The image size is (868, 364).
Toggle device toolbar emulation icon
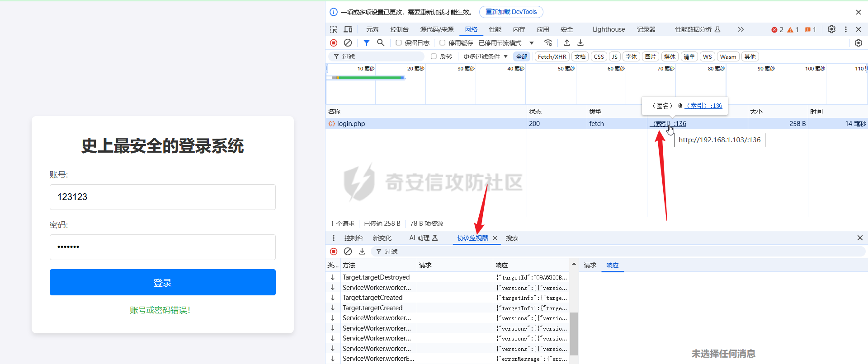348,29
